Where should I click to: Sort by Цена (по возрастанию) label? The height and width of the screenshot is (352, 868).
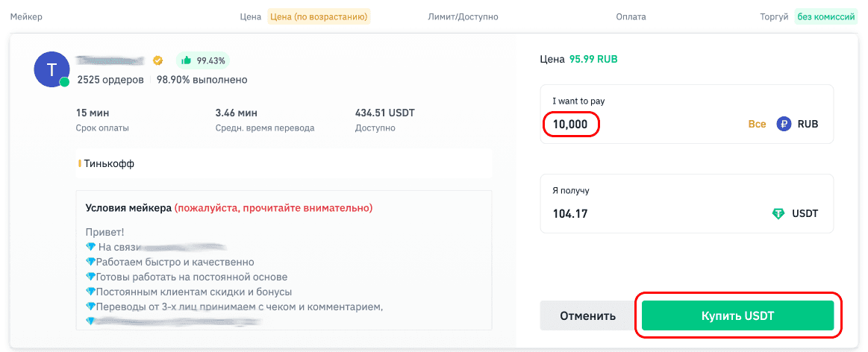click(318, 16)
